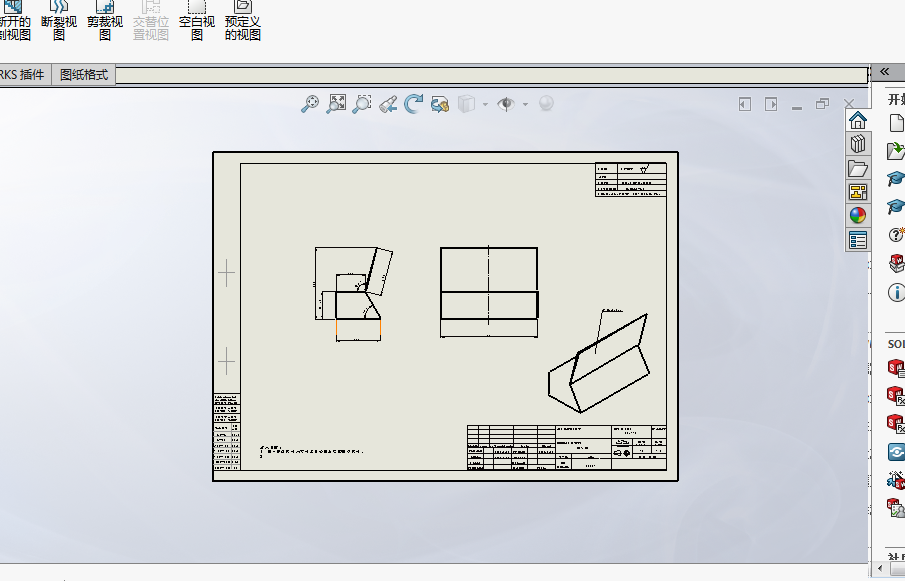
Task: Click the greyed Display Style cube icon
Action: point(466,104)
